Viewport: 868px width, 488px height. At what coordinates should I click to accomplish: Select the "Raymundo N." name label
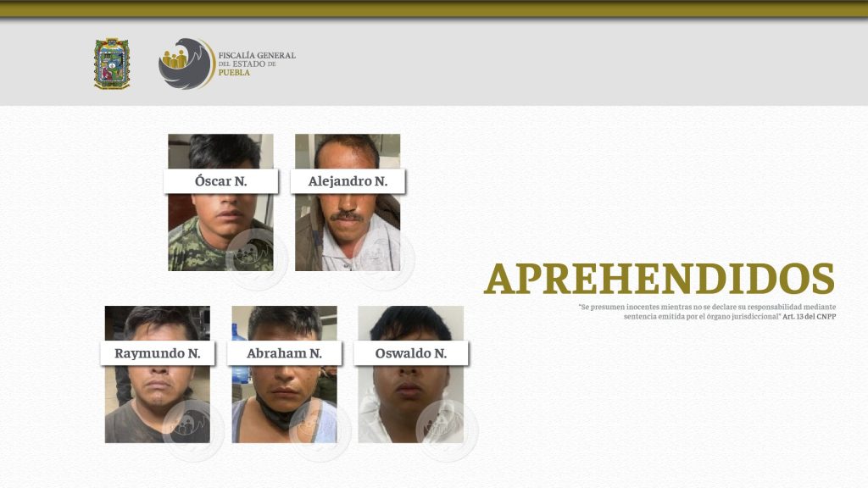click(158, 353)
